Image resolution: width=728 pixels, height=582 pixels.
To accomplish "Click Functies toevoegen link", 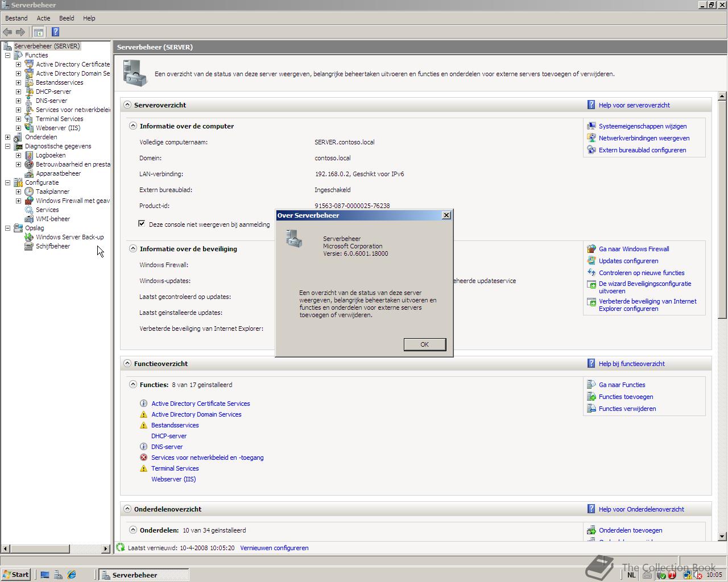I will (626, 397).
